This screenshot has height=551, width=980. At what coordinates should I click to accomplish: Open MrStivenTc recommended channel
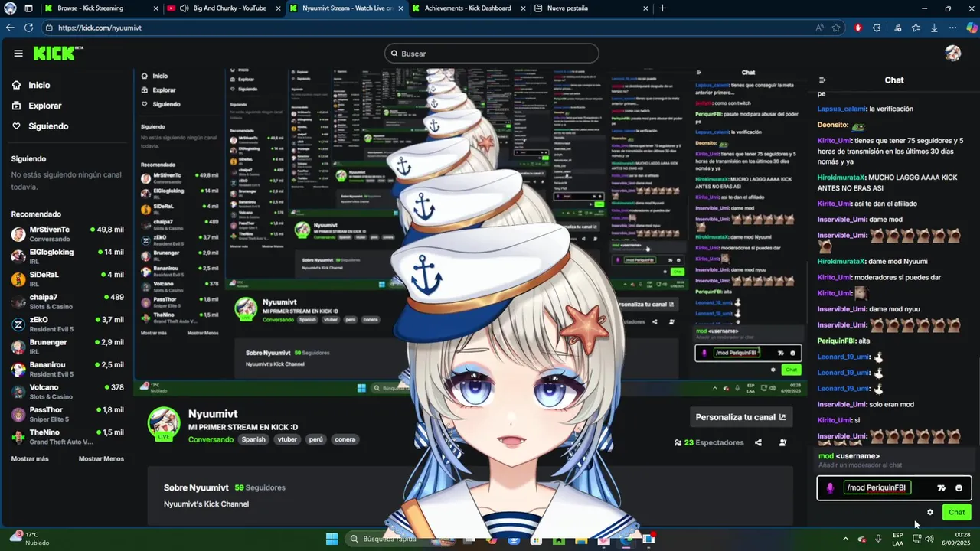(x=67, y=233)
